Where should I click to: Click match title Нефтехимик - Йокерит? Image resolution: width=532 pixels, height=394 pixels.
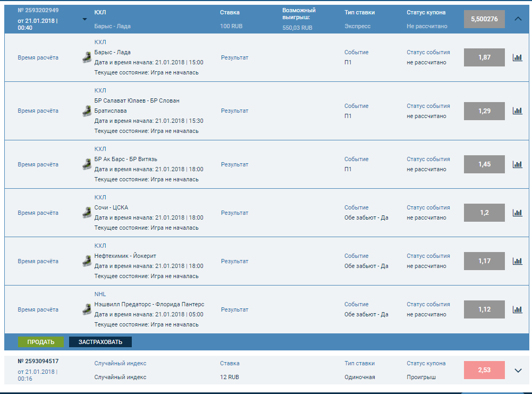pos(125,256)
